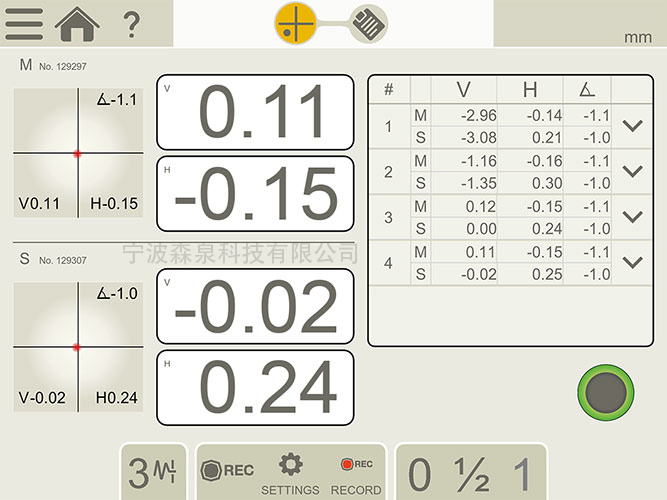The width and height of the screenshot is (667, 500).
Task: Click the 3-sample filter icon
Action: point(153,472)
